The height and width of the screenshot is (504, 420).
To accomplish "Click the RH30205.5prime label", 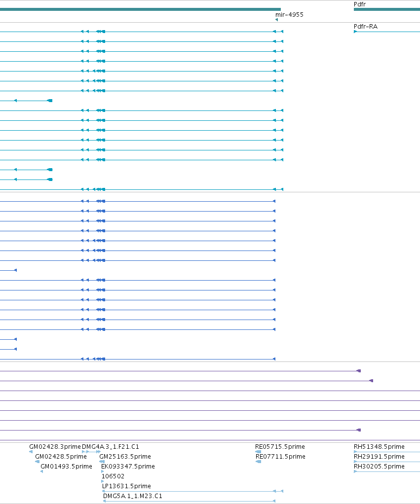I will click(x=379, y=467).
